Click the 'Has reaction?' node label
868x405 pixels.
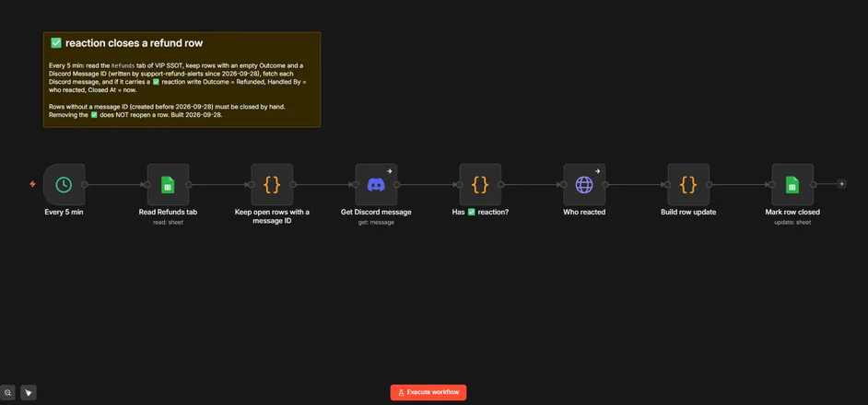click(x=480, y=212)
